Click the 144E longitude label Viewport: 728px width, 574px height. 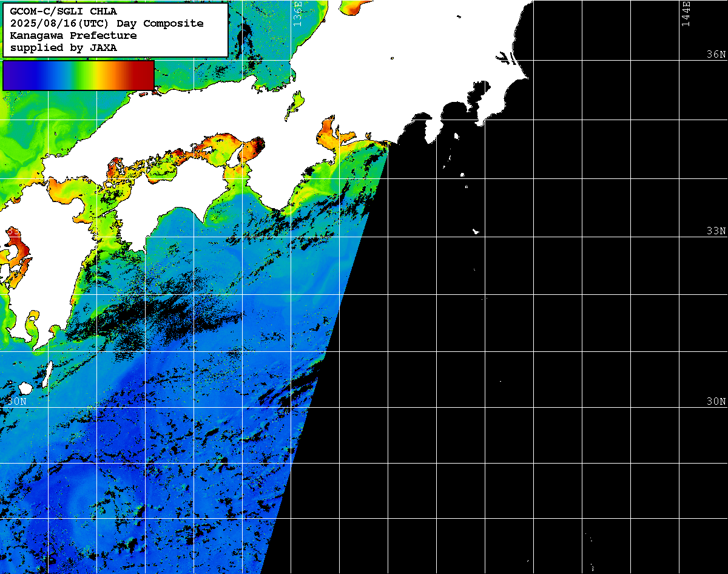click(x=686, y=13)
